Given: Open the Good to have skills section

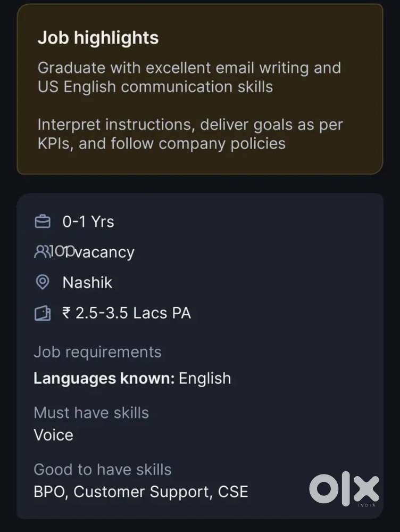Looking at the screenshot, I should (x=103, y=469).
